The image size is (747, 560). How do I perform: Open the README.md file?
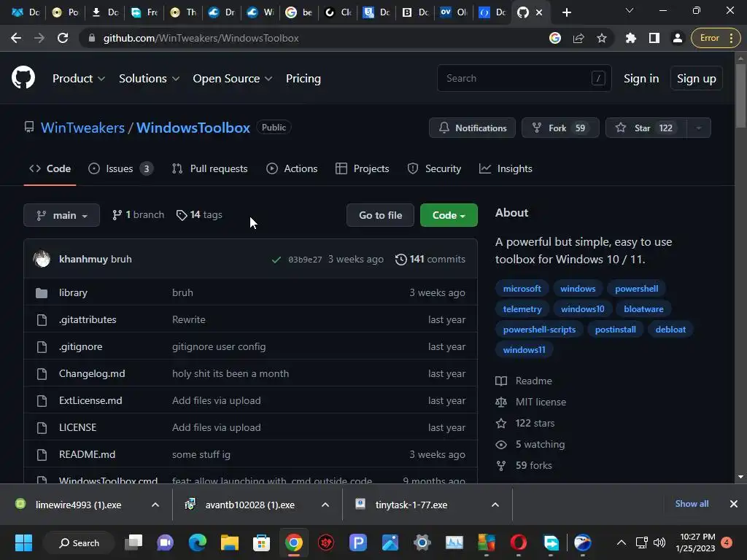tap(88, 454)
